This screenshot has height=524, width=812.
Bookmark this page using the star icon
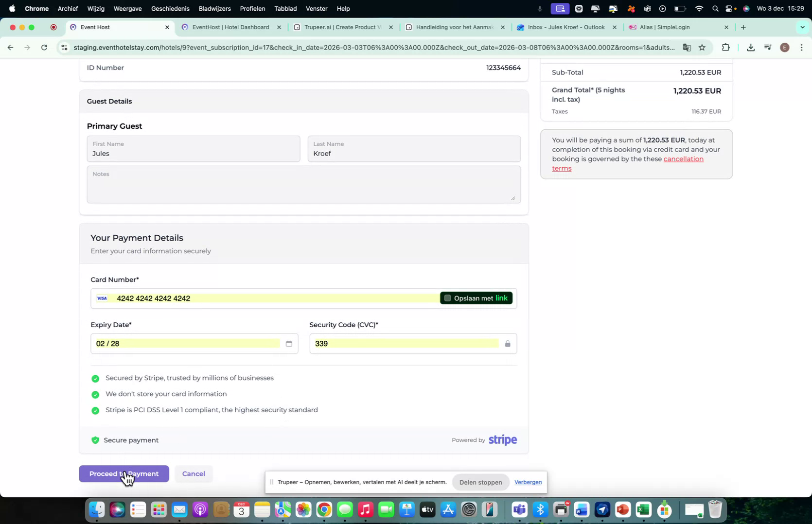pos(702,48)
